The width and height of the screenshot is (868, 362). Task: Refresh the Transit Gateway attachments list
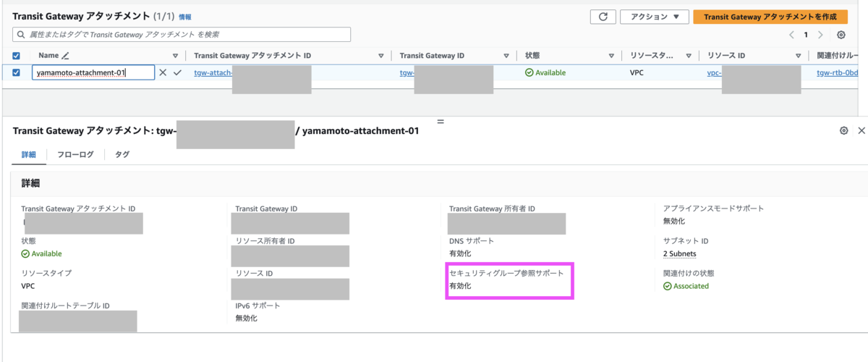[603, 17]
